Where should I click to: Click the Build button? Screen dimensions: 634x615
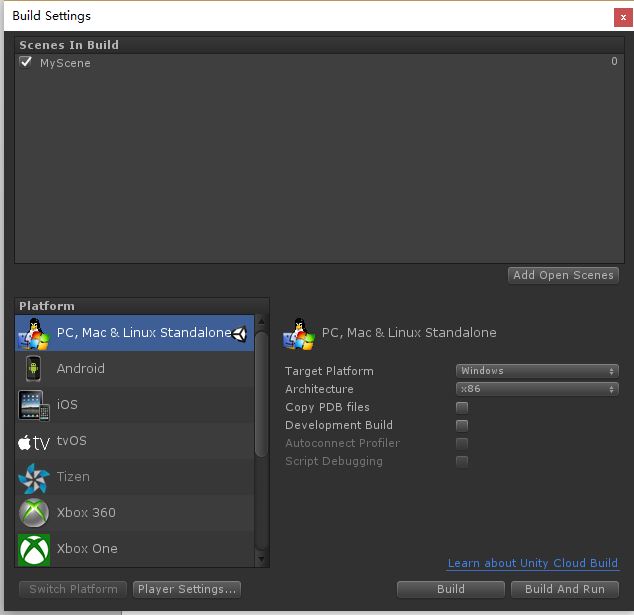coord(451,589)
